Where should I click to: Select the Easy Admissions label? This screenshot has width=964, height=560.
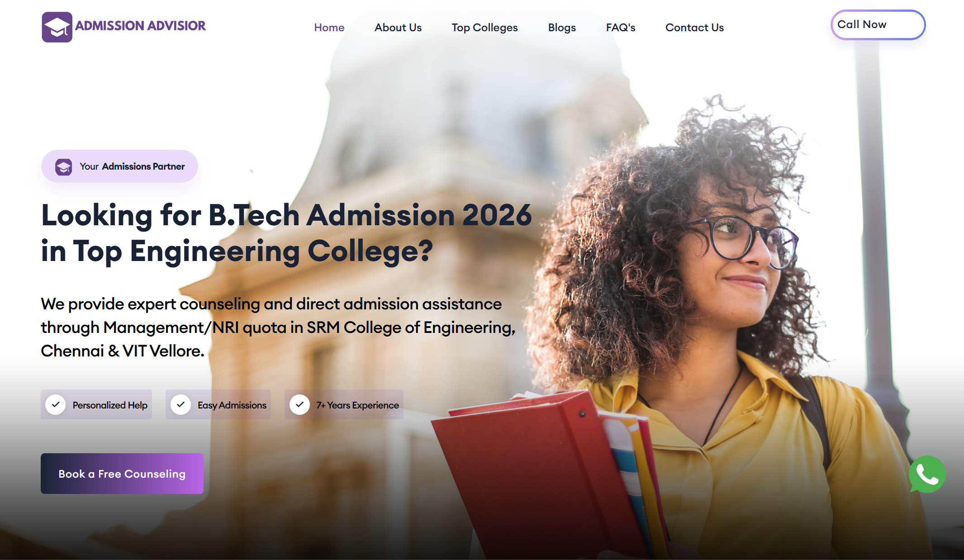click(x=232, y=405)
